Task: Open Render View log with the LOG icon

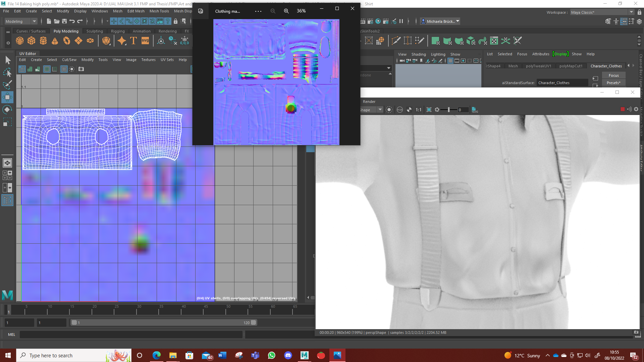Action: pyautogui.click(x=475, y=110)
